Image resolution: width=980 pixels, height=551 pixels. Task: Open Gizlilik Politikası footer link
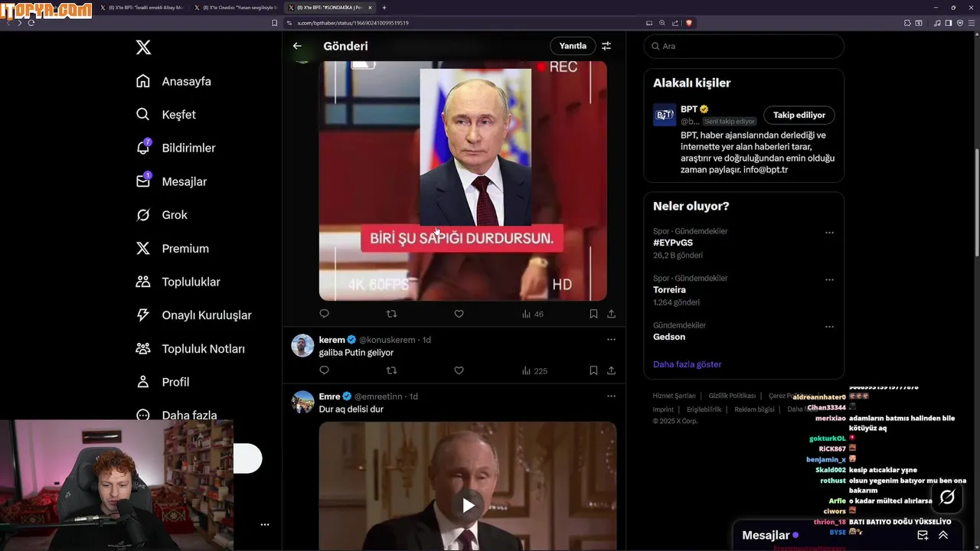(732, 396)
